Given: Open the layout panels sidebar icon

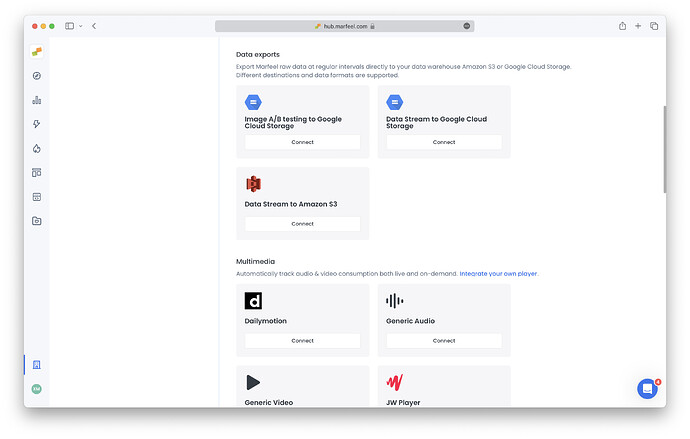Looking at the screenshot, I should pyautogui.click(x=37, y=172).
